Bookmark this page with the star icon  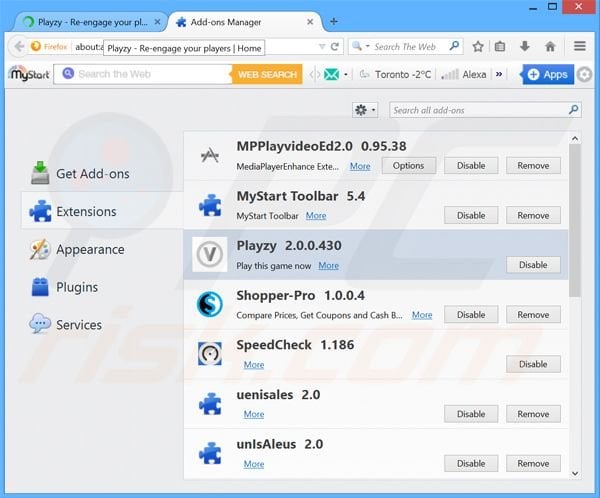(478, 47)
